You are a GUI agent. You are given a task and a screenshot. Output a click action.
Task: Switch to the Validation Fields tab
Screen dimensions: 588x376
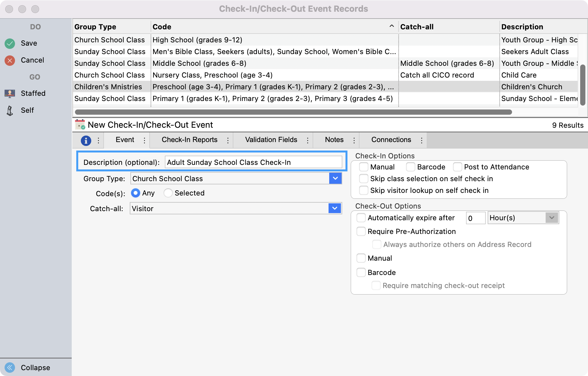[271, 140]
